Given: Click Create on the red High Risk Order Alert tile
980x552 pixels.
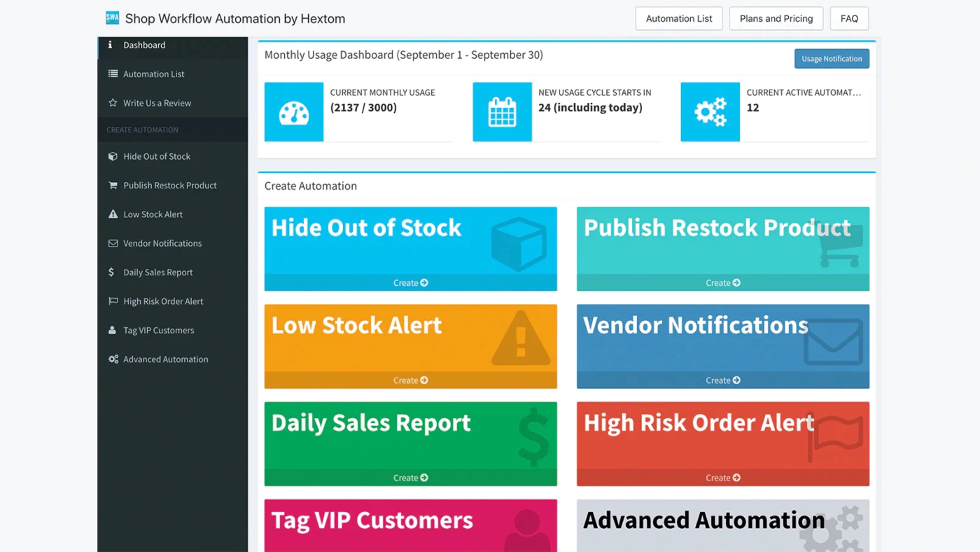Looking at the screenshot, I should (x=722, y=478).
